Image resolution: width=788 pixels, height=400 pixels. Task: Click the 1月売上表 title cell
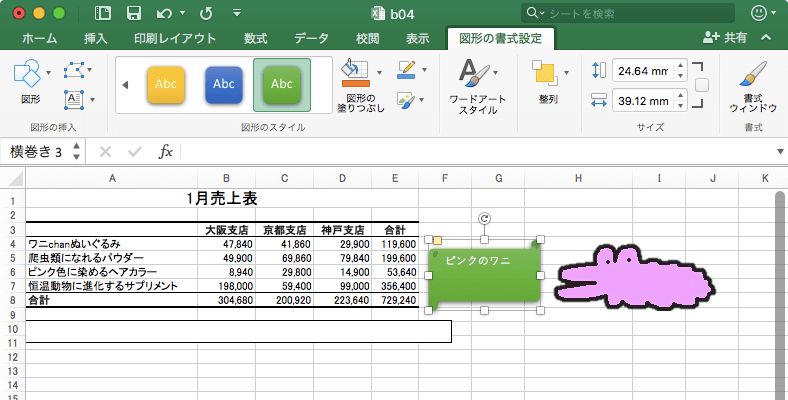pyautogui.click(x=222, y=199)
